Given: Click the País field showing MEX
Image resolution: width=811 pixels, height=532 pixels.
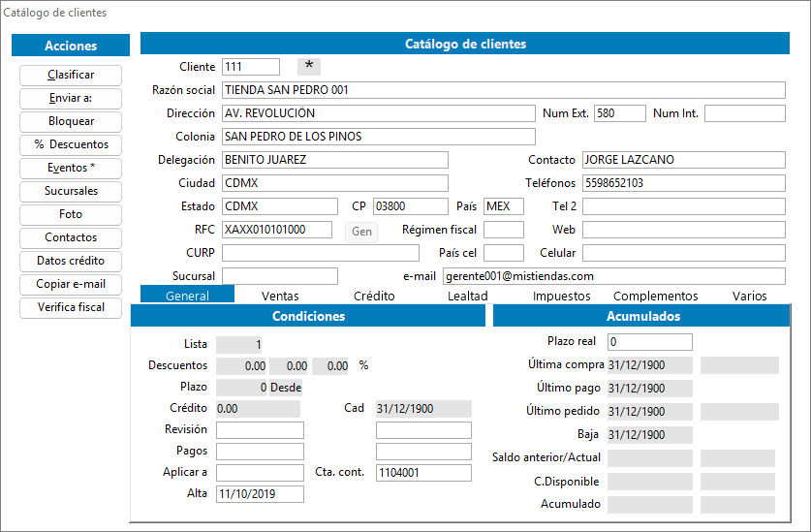Looking at the screenshot, I should click(x=504, y=206).
